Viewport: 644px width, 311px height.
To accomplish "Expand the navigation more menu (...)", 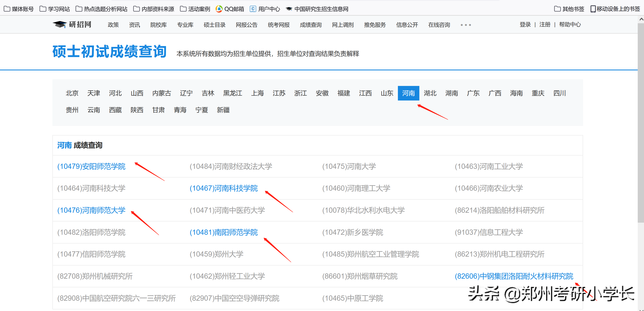I will (465, 25).
